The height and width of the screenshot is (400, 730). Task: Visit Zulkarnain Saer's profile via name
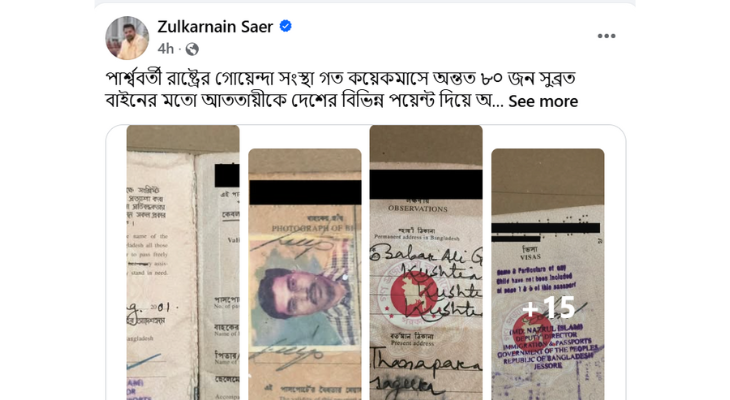click(215, 27)
